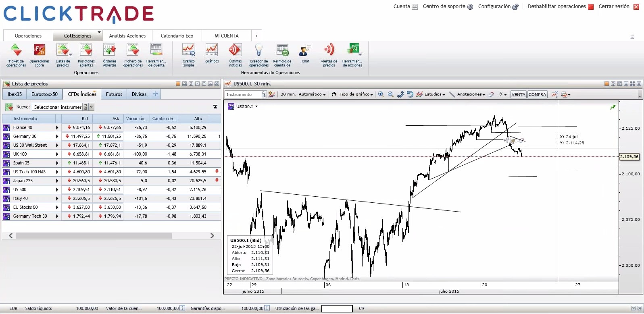Screen dimensions: 644x314
Task: Open Anotaciones dropdown
Action: point(467,94)
